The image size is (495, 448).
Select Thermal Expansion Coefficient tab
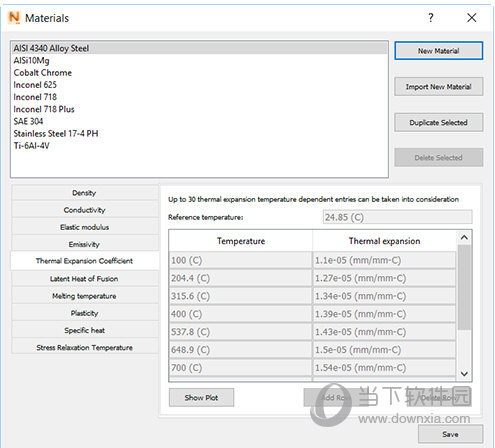click(x=84, y=261)
